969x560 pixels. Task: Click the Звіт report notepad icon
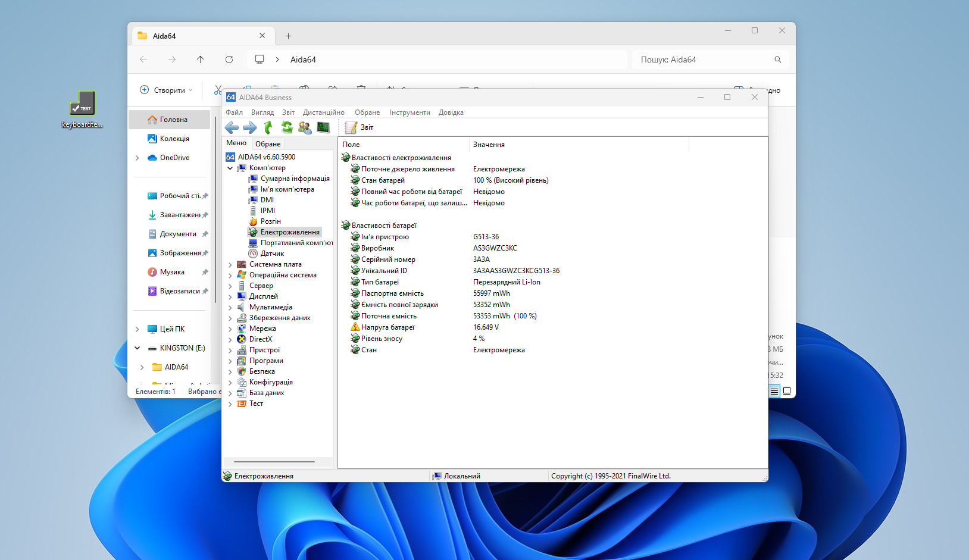351,127
